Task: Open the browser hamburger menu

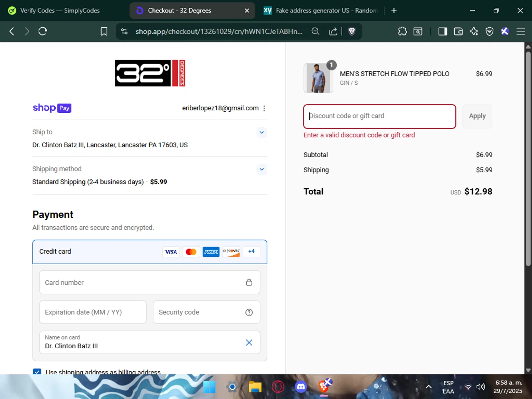Action: click(x=521, y=31)
